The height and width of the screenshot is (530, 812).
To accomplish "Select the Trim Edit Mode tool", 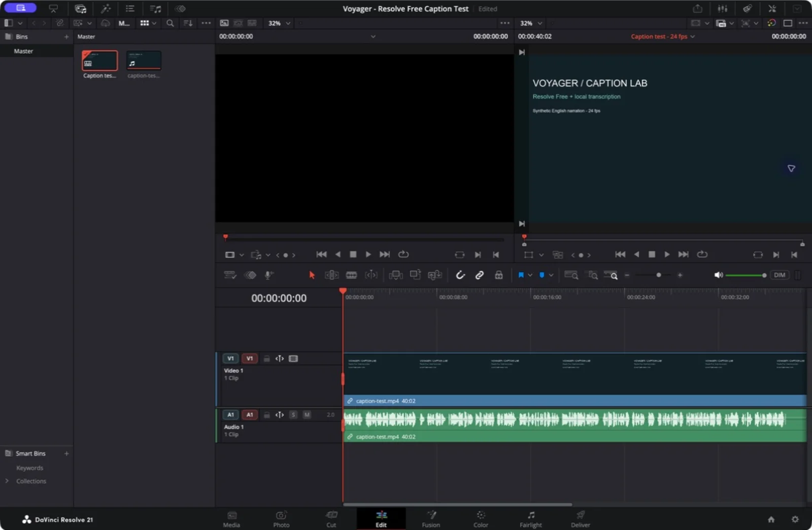I will tap(331, 275).
